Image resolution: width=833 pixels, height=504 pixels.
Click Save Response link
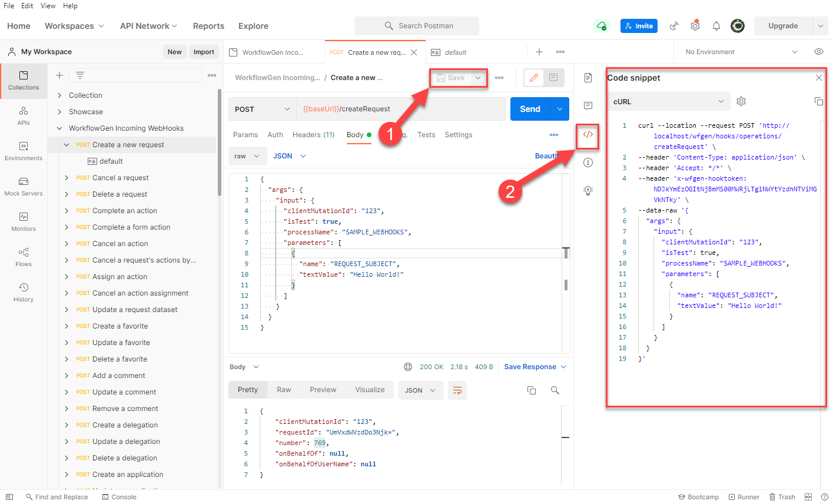pos(530,367)
